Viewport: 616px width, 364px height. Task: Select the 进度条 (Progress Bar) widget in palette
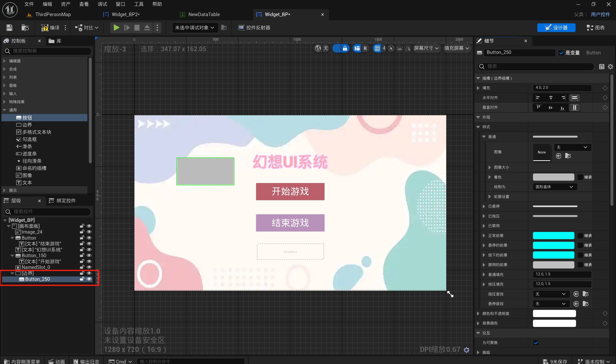(x=26, y=154)
